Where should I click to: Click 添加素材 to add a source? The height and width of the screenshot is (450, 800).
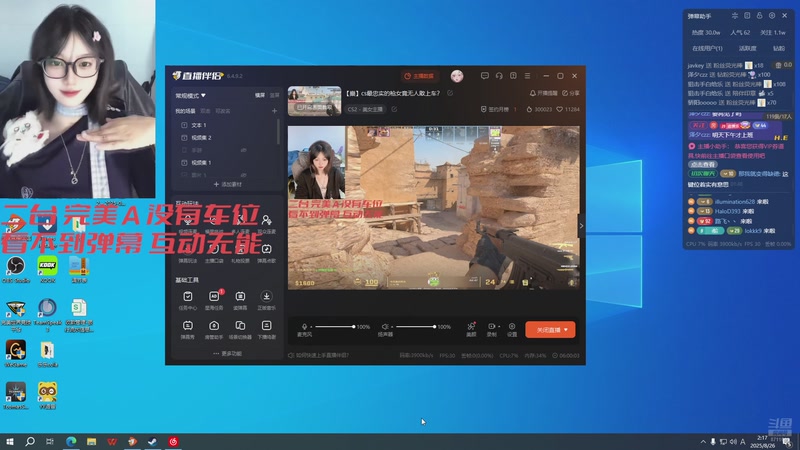(228, 184)
